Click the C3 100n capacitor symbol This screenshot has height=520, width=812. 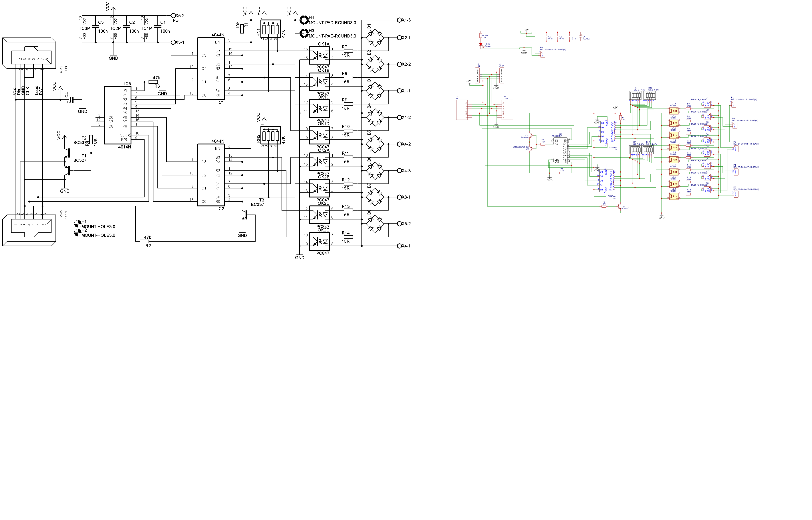(96, 27)
